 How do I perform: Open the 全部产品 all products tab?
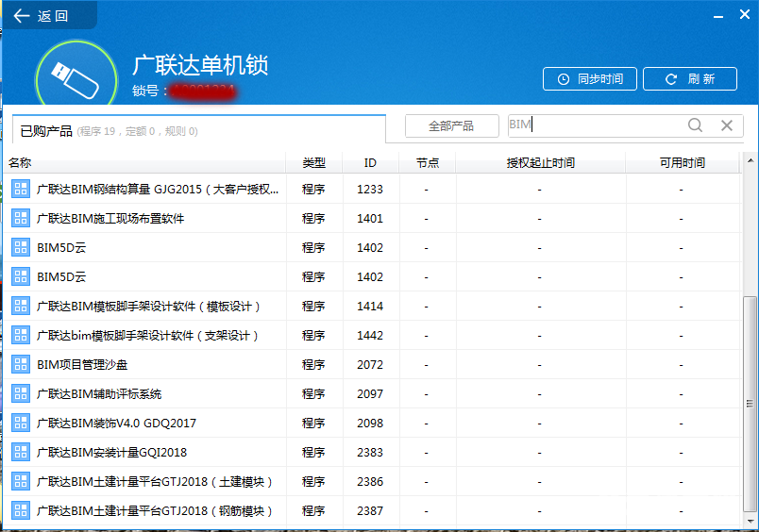(x=451, y=126)
